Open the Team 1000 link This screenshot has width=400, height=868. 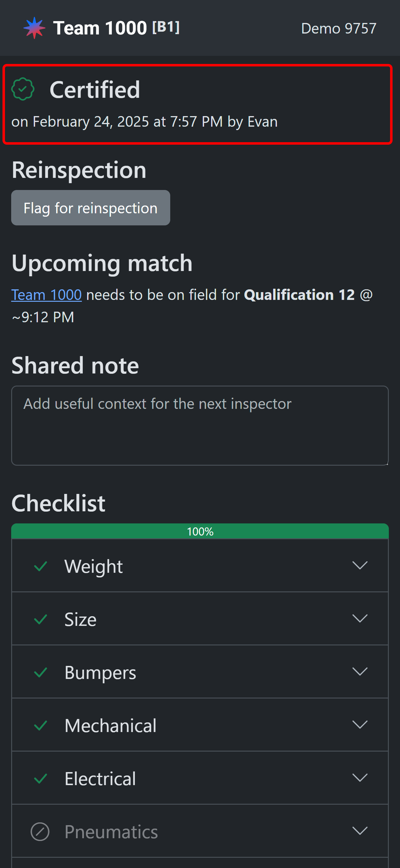click(47, 295)
